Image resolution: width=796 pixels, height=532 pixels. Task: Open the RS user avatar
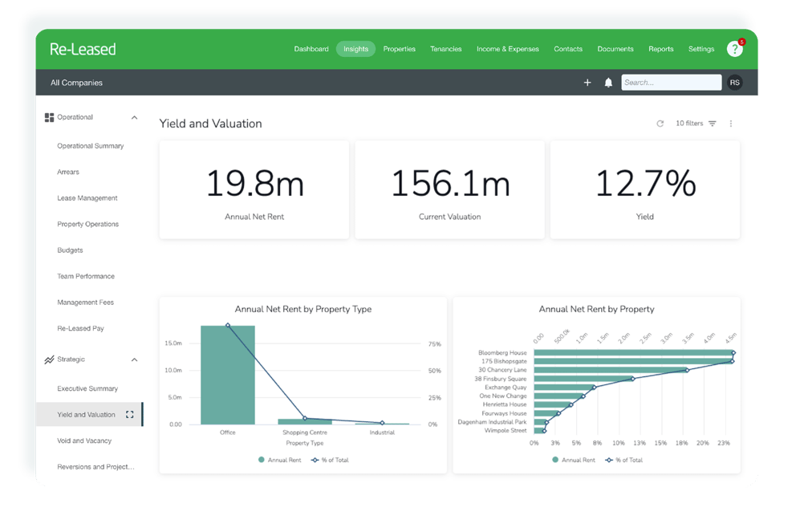click(734, 83)
